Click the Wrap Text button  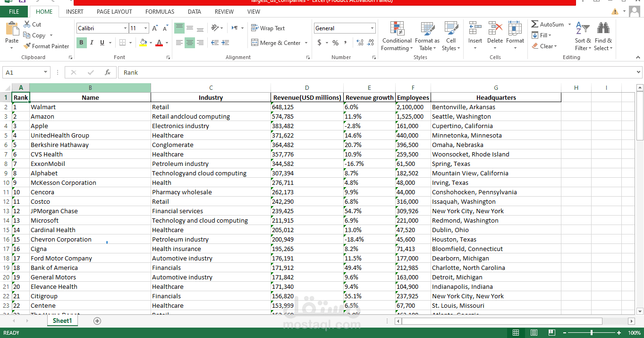(268, 28)
